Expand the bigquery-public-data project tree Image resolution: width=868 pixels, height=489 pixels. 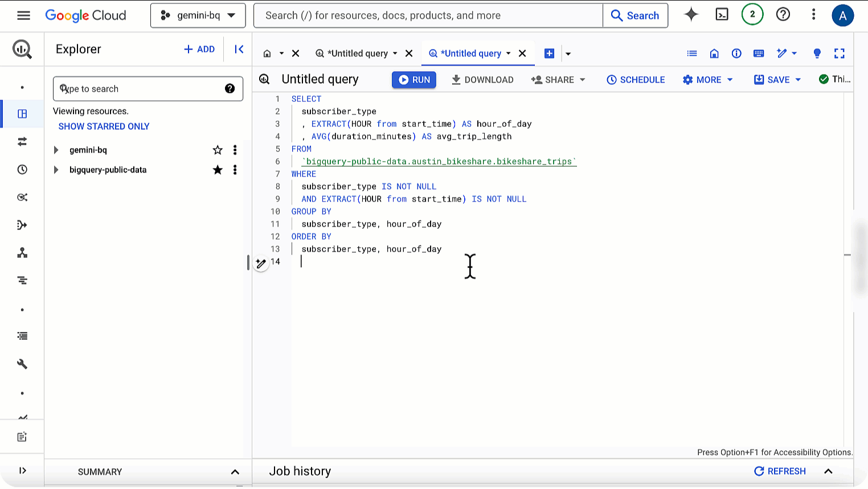pyautogui.click(x=56, y=170)
